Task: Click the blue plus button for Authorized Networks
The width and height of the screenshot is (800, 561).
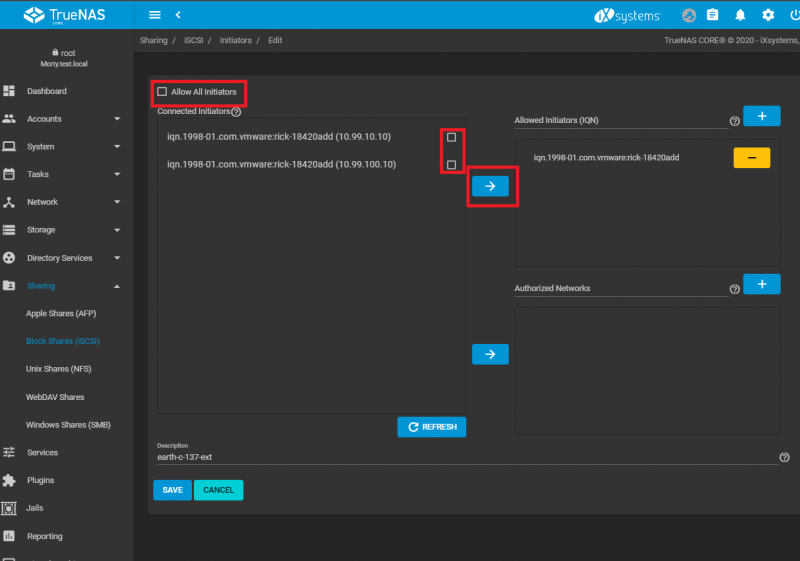Action: (762, 285)
